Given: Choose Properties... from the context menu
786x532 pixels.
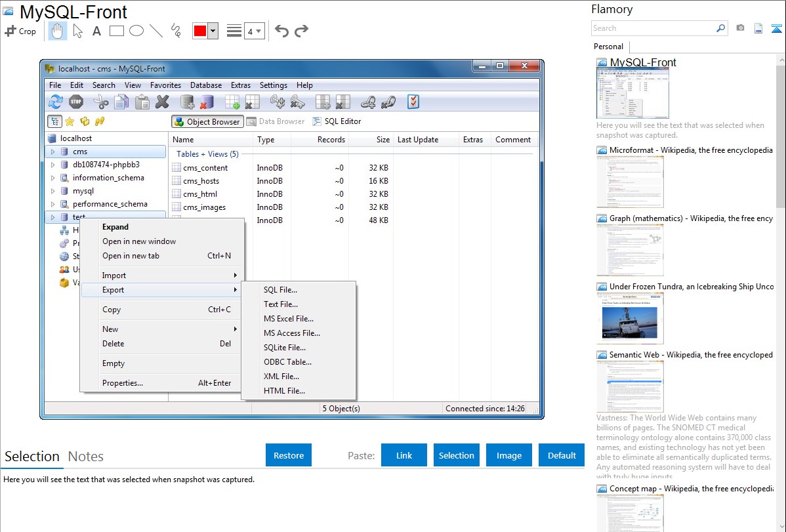Looking at the screenshot, I should [162, 383].
